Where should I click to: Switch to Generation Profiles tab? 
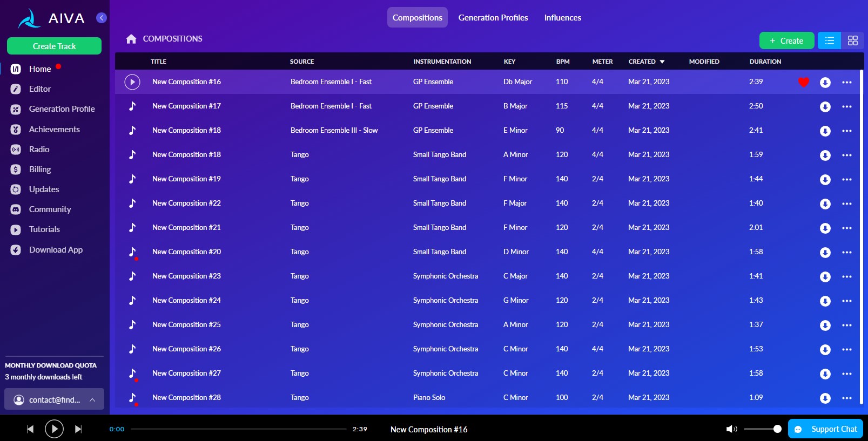pyautogui.click(x=493, y=18)
